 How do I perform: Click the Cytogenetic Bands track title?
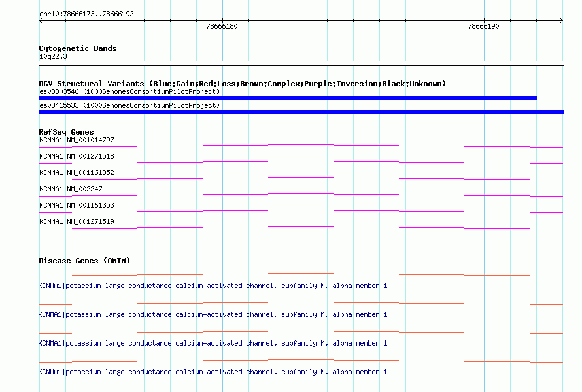coord(78,48)
